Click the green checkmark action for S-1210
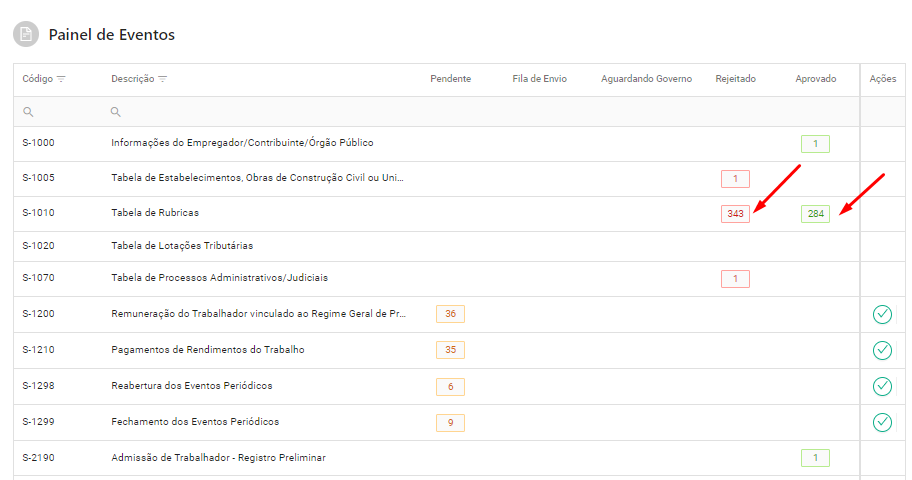This screenshot has width=912, height=480. (x=882, y=350)
